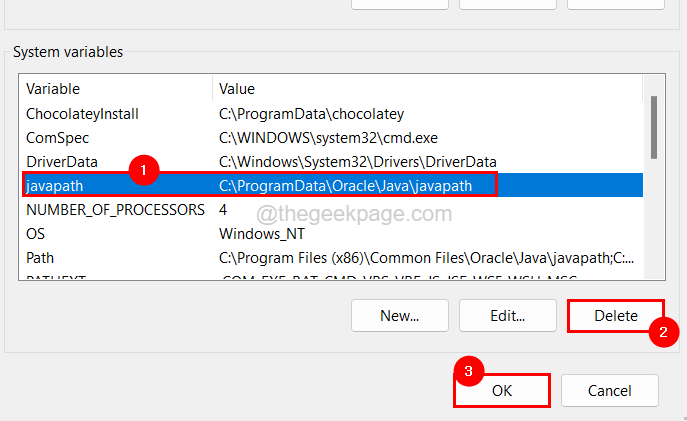This screenshot has height=421, width=687.
Task: Click the processor count value 4
Action: pyautogui.click(x=224, y=210)
